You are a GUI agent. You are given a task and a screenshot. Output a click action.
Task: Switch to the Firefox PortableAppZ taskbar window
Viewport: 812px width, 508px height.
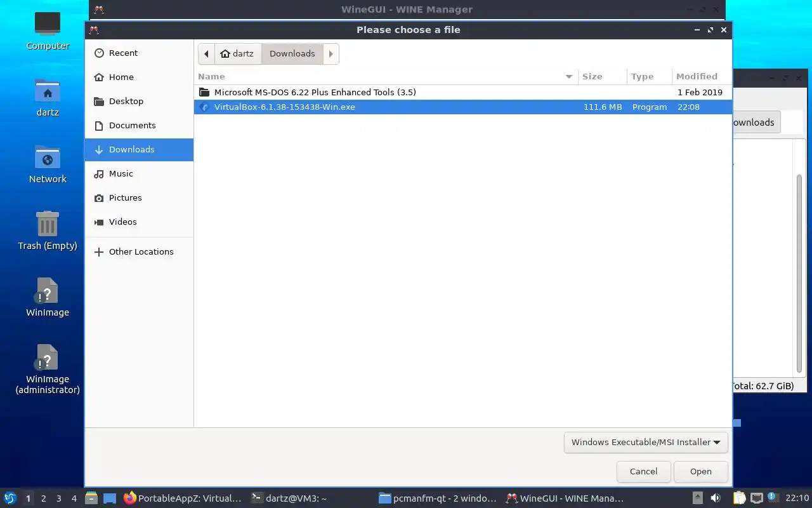(183, 498)
